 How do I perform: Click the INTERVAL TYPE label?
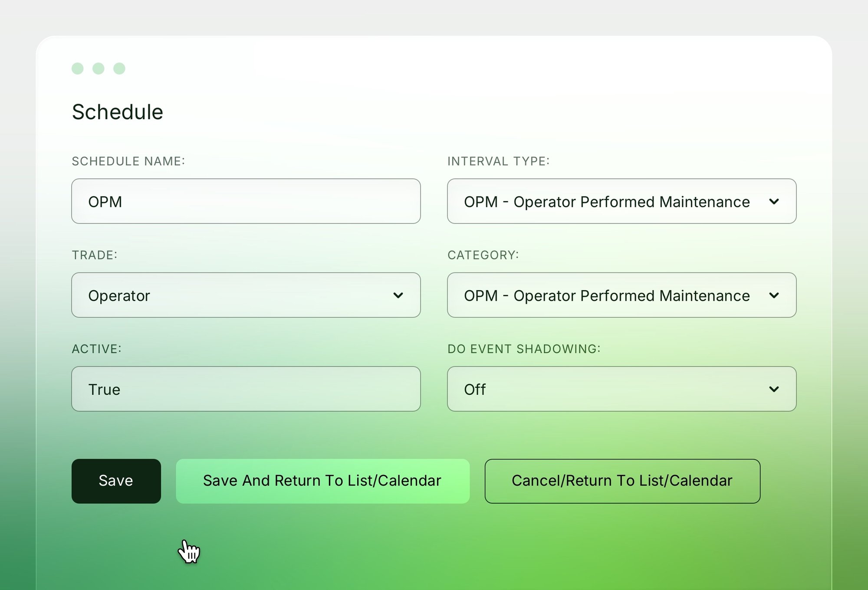pos(499,161)
